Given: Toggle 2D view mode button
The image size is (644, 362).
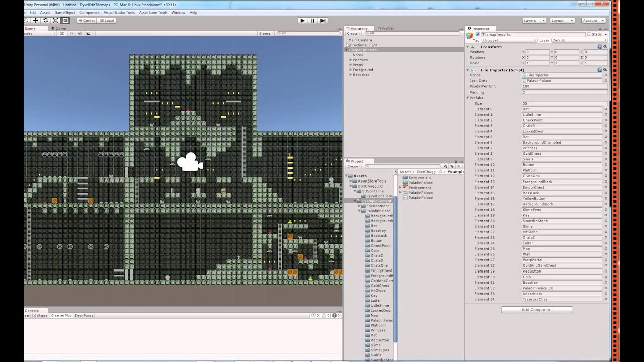Looking at the screenshot, I should coord(62,34).
